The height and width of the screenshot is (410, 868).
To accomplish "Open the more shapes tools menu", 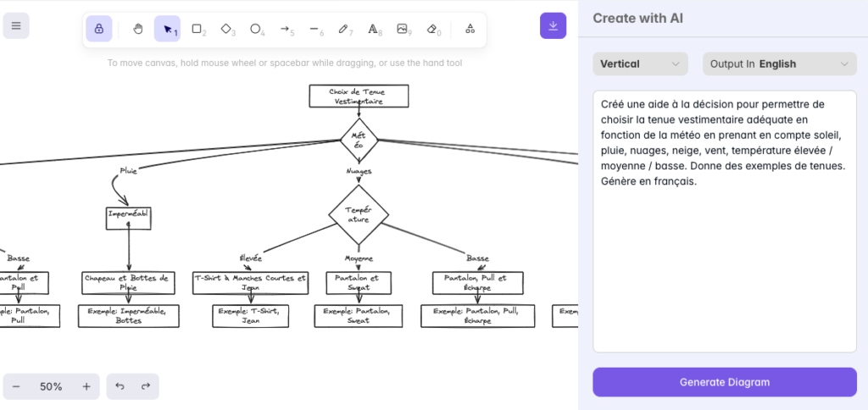I will point(470,29).
